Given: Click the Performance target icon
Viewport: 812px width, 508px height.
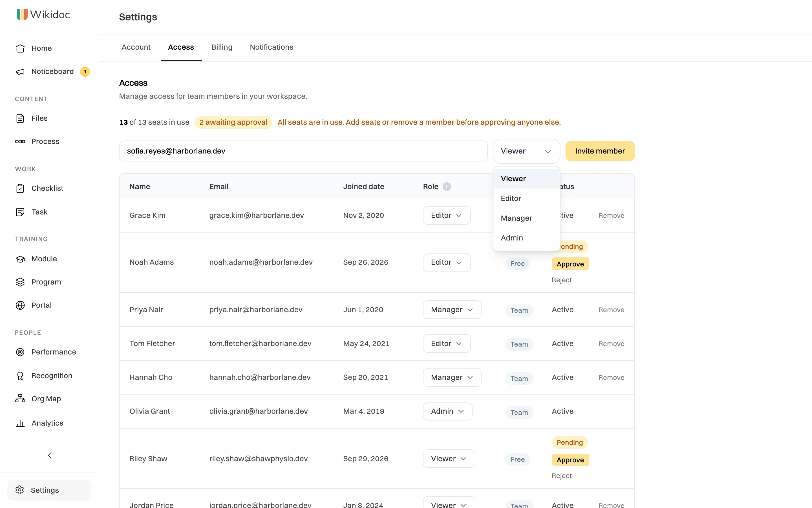Looking at the screenshot, I should pyautogui.click(x=20, y=352).
